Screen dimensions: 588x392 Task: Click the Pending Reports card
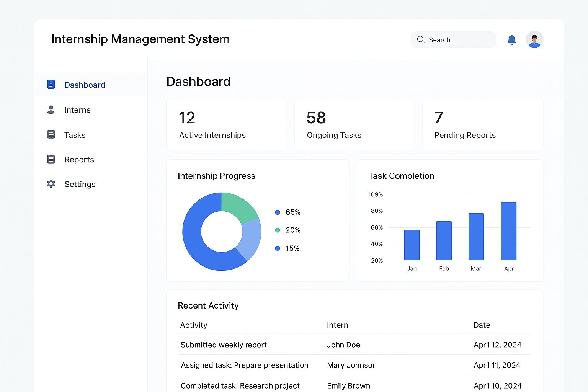482,124
